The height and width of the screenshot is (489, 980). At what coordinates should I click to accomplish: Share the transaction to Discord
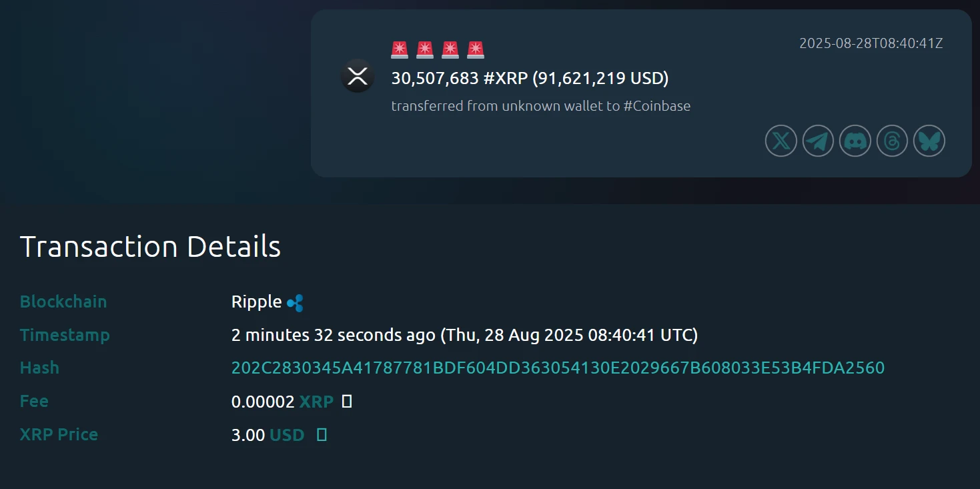coord(855,141)
